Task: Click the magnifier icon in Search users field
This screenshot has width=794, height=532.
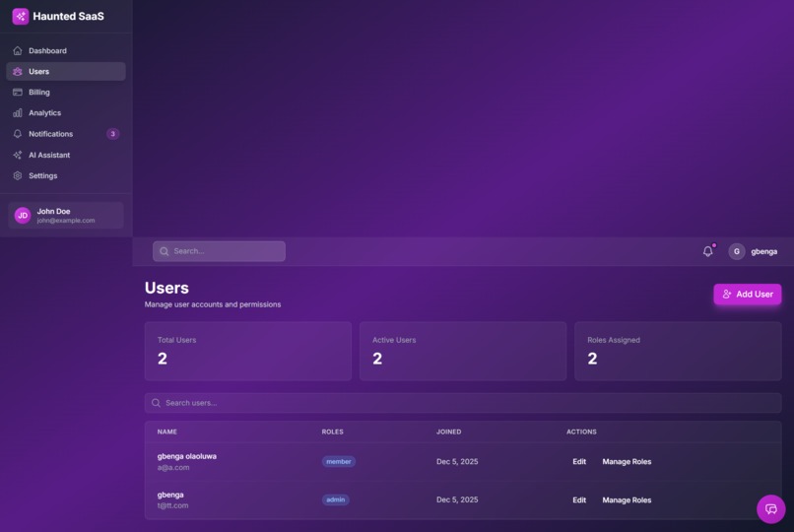Action: [156, 403]
